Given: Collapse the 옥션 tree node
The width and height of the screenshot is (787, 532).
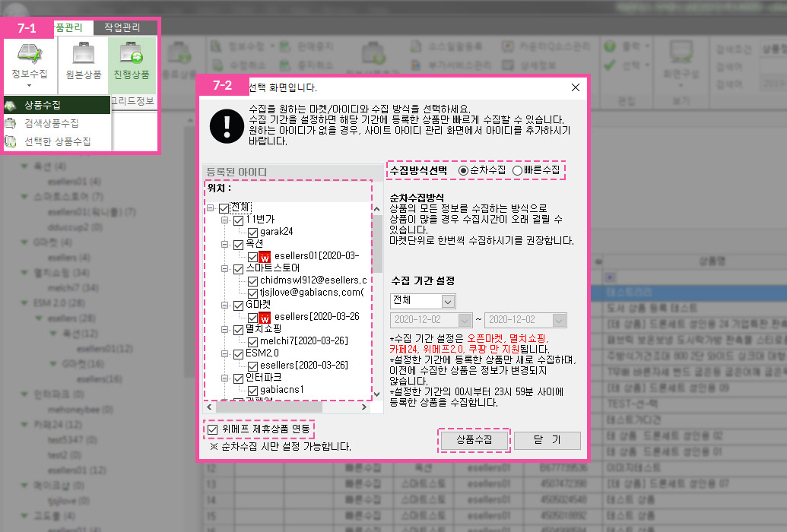Looking at the screenshot, I should click(x=225, y=245).
